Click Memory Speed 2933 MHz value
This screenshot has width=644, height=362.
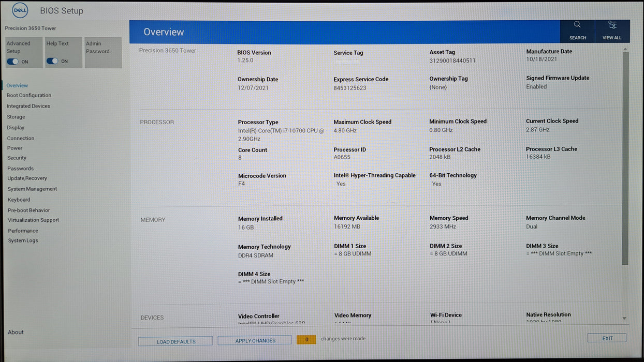pos(443,227)
